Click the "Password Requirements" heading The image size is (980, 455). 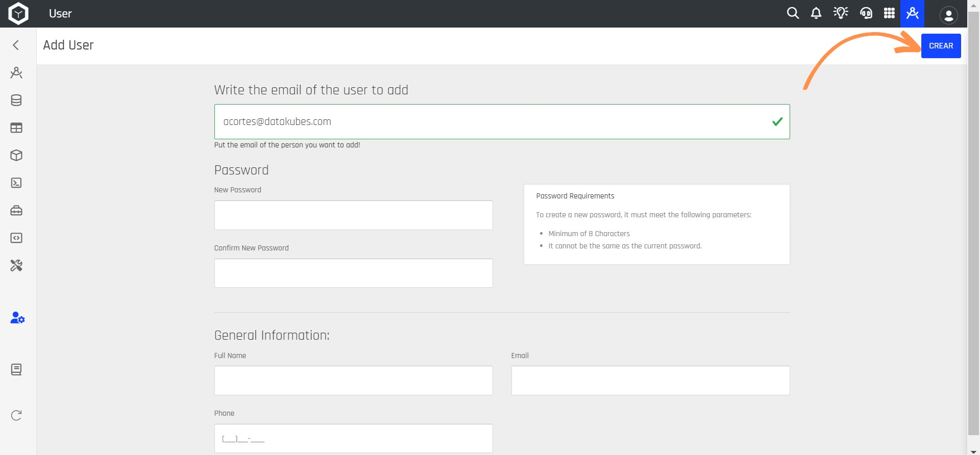tap(575, 196)
